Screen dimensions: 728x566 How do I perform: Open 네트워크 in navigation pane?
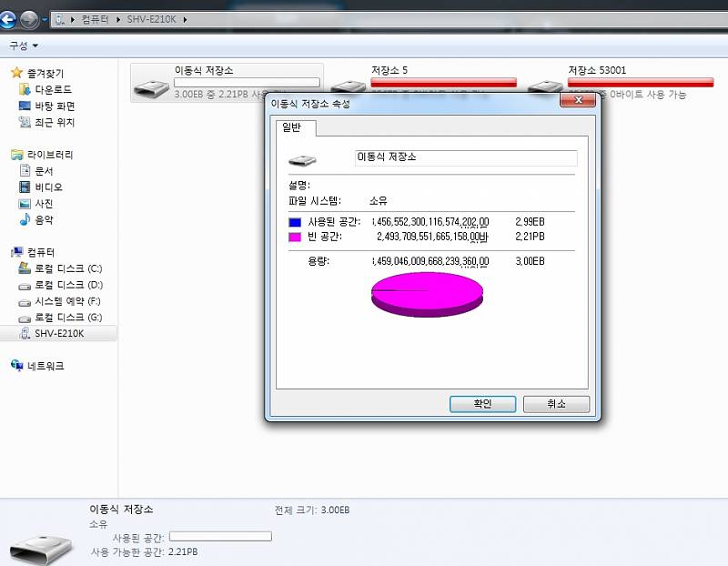(x=45, y=366)
